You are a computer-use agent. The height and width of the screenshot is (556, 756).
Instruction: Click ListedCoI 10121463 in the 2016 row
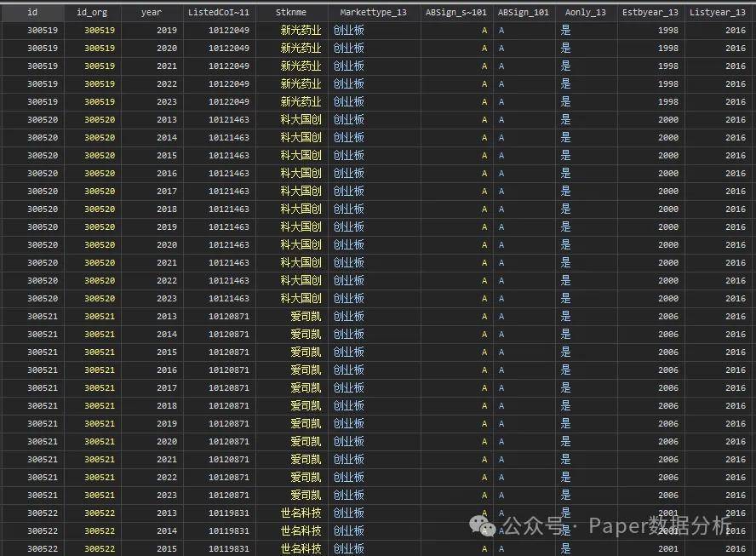click(229, 173)
